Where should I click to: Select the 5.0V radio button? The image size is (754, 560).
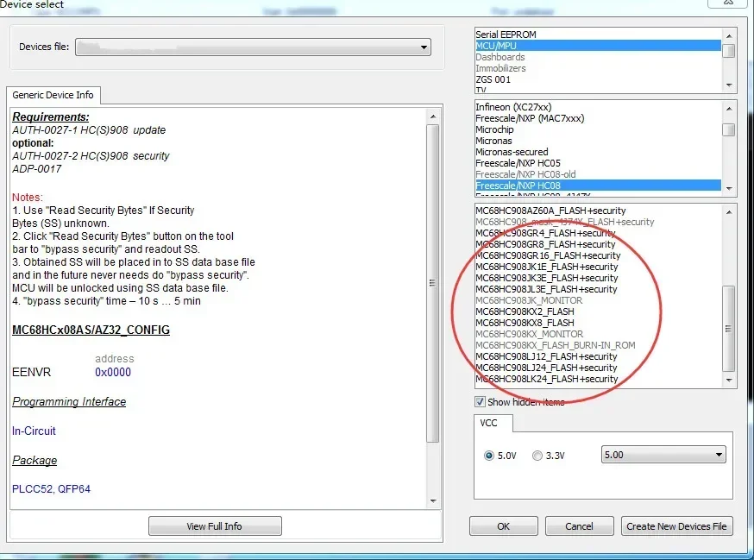[489, 455]
